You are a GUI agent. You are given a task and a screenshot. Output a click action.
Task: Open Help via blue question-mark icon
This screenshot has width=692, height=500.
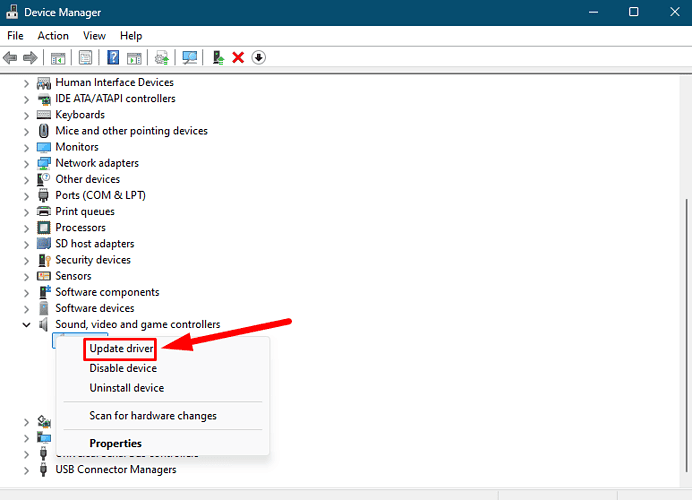[113, 57]
